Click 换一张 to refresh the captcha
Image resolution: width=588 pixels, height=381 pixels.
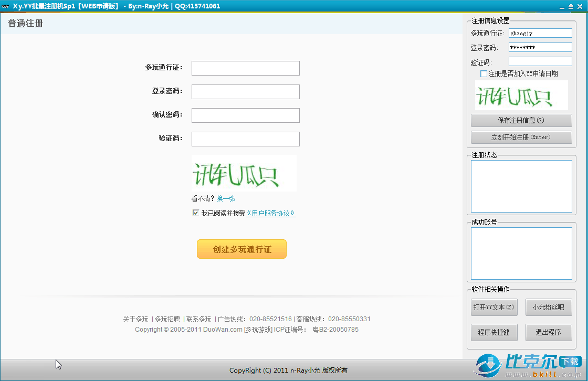tap(226, 199)
